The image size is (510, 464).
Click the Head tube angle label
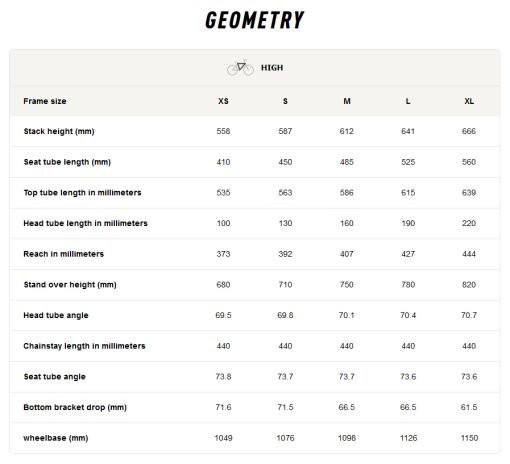pyautogui.click(x=56, y=315)
